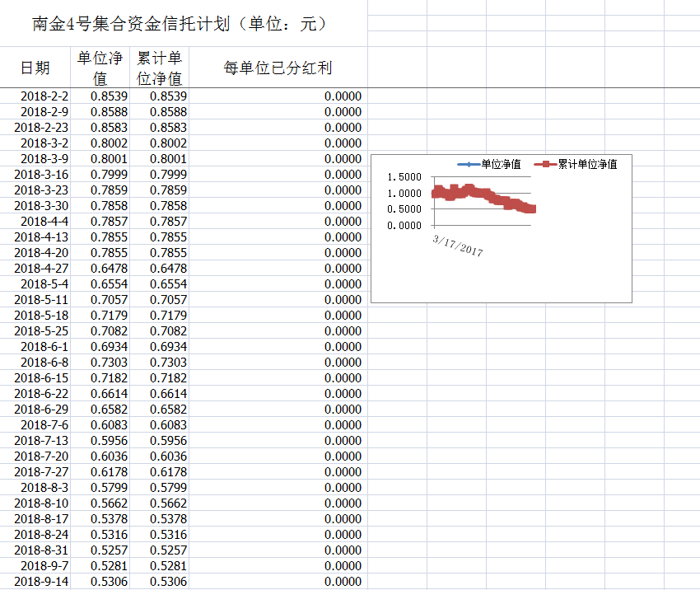The width and height of the screenshot is (700, 590).
Task: Select date cell 2018-4-4
Action: tap(35, 221)
